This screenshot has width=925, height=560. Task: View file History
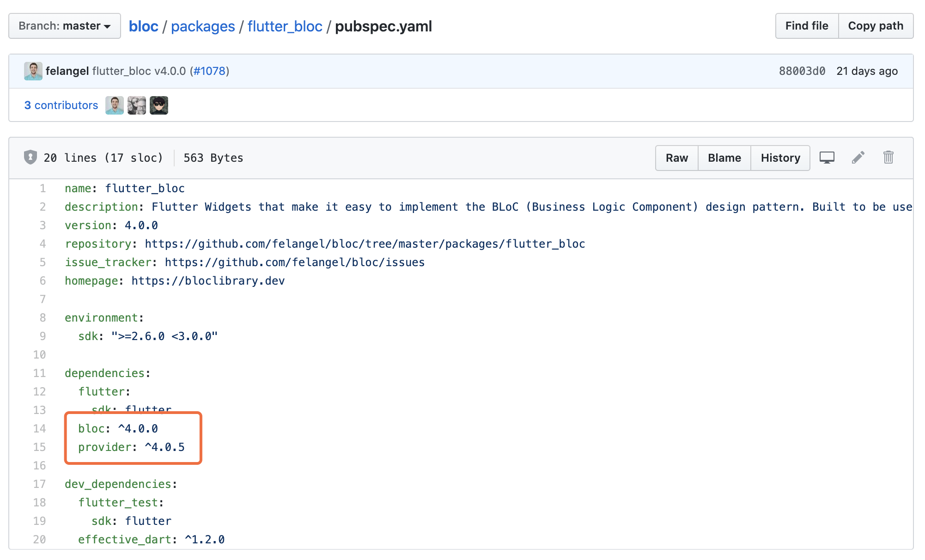pos(780,158)
